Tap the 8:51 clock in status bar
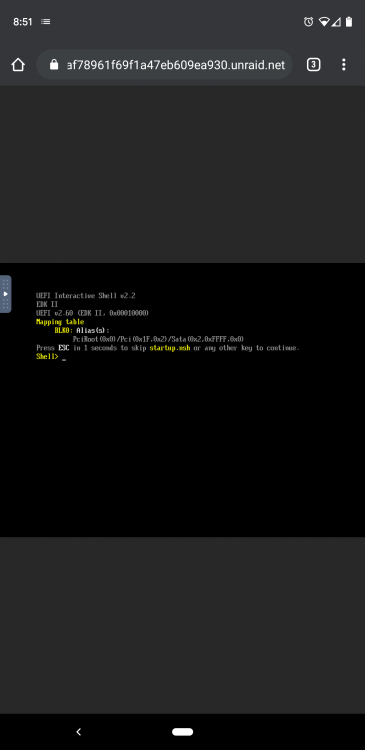The image size is (365, 750). 22,22
